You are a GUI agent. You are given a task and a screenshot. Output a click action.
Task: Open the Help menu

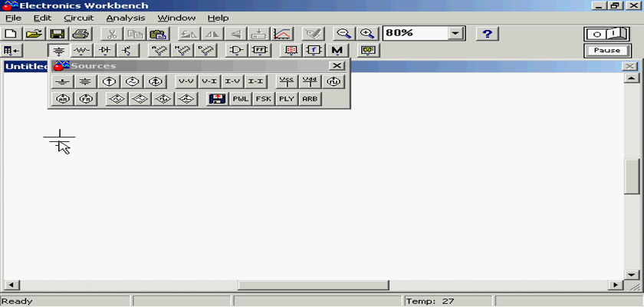pyautogui.click(x=218, y=18)
